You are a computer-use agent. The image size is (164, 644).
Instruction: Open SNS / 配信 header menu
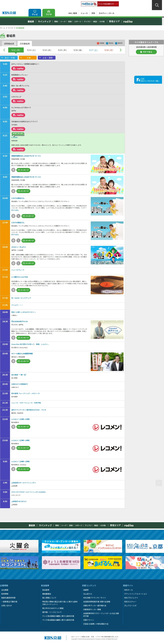tap(73, 13)
